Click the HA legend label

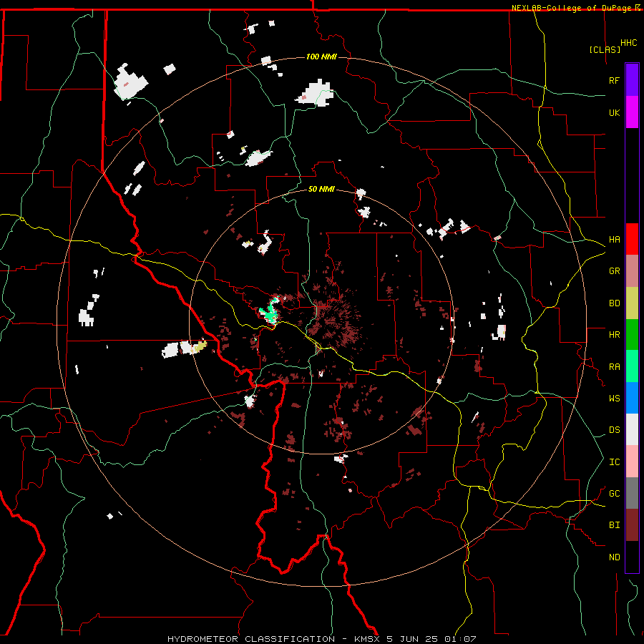pyautogui.click(x=614, y=240)
